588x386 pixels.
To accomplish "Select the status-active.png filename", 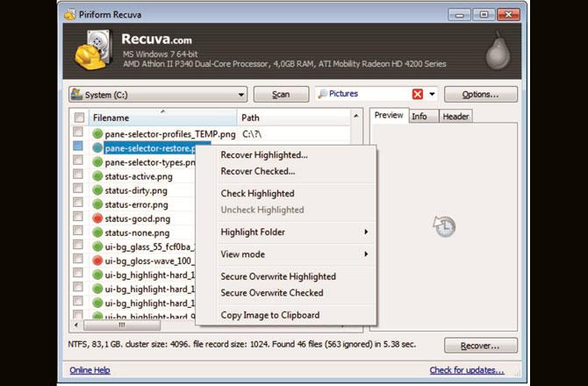I will [139, 176].
